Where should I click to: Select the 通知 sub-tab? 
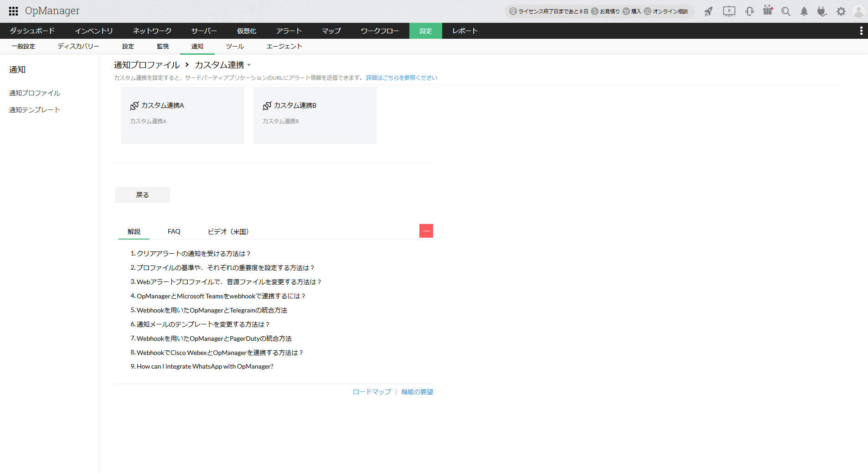click(197, 47)
